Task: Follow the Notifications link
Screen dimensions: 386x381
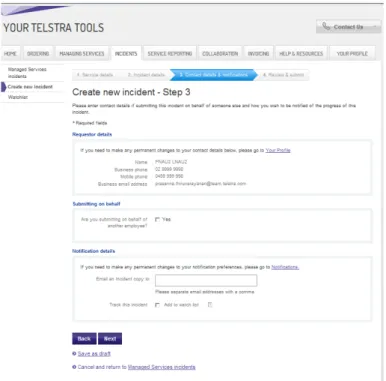Action: tap(285, 267)
